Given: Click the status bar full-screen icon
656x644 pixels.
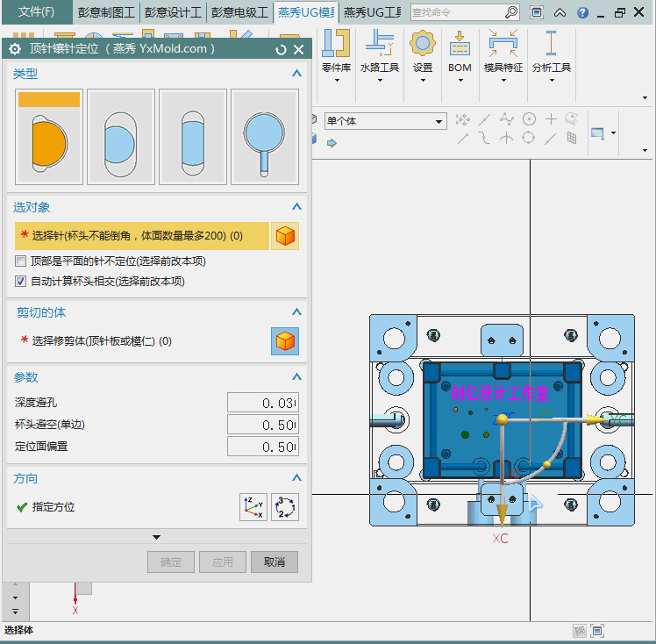Looking at the screenshot, I should pyautogui.click(x=597, y=630).
